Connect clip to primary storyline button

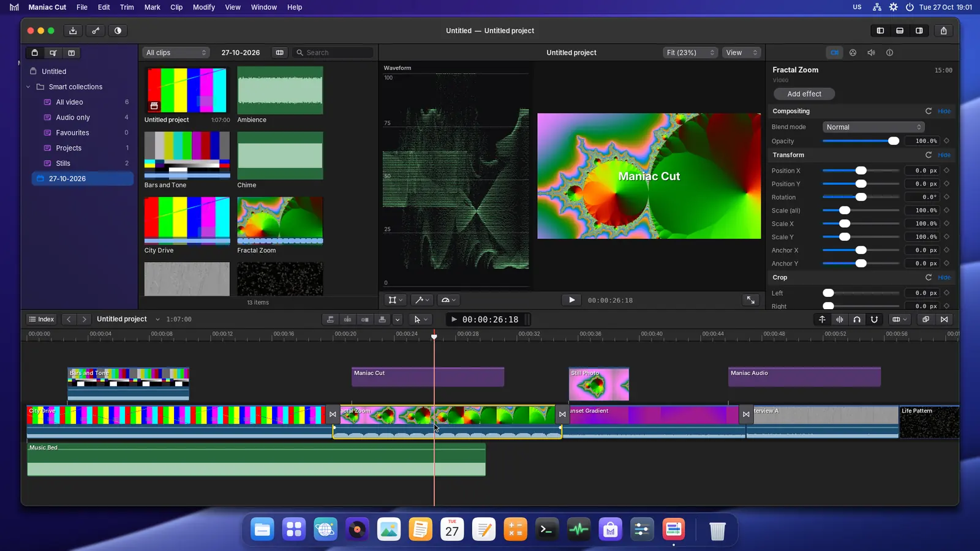coord(331,320)
